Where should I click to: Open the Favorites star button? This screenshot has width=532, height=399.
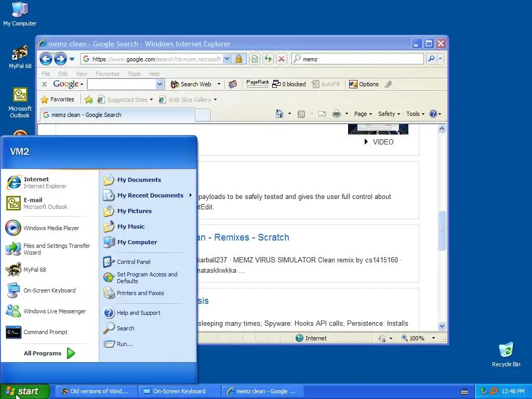coord(57,99)
